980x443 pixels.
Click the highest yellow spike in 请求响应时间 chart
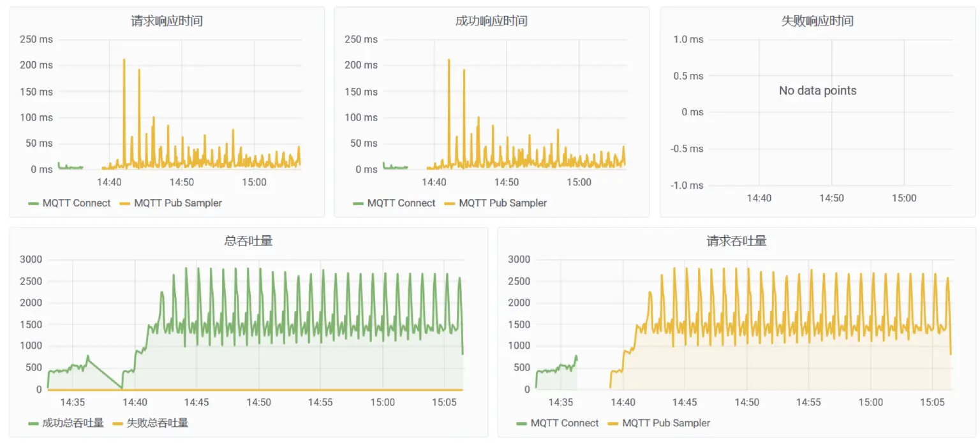pyautogui.click(x=124, y=60)
